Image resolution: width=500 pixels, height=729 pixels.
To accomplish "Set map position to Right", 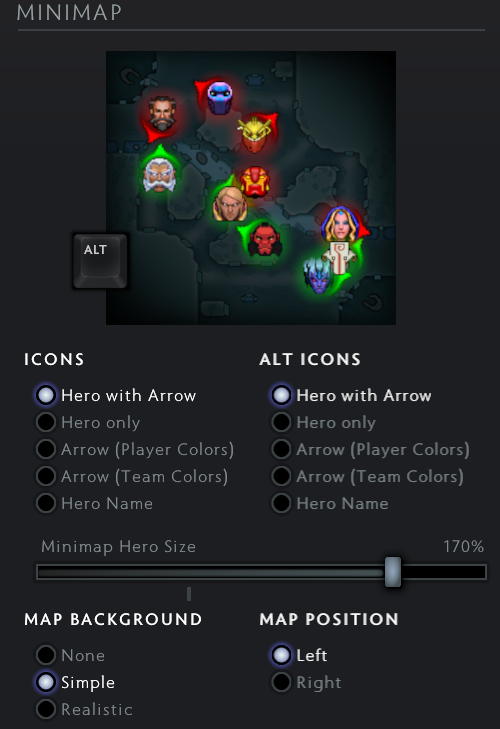I will (x=307, y=682).
